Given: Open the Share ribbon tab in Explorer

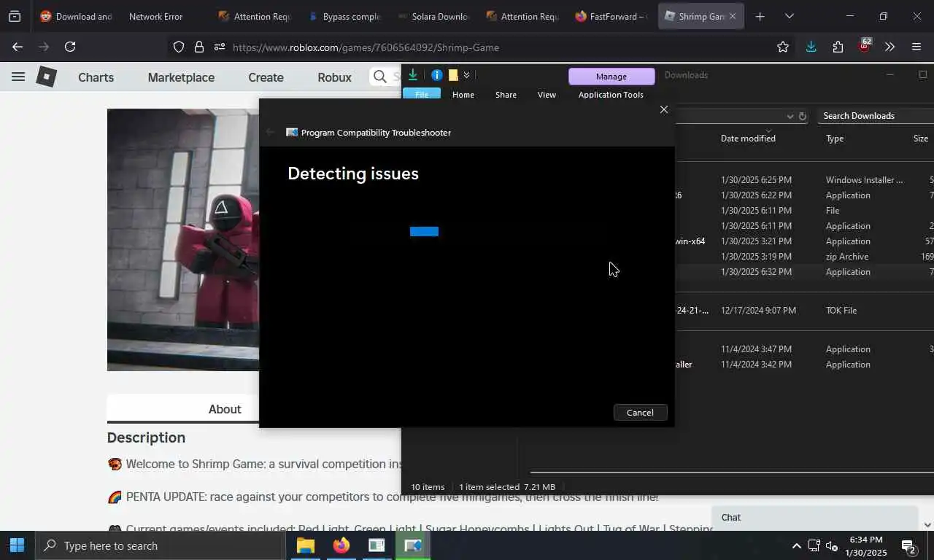Looking at the screenshot, I should (506, 95).
